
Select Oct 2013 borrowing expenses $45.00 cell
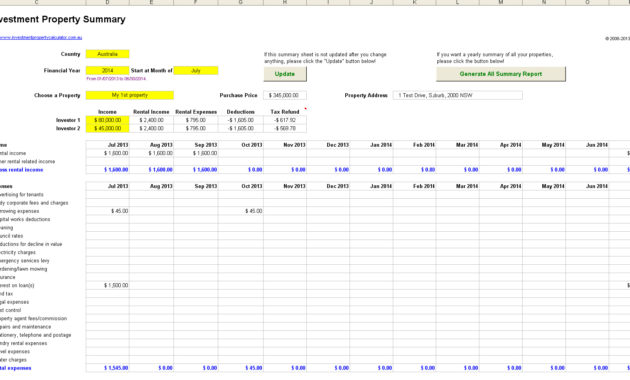coord(241,211)
